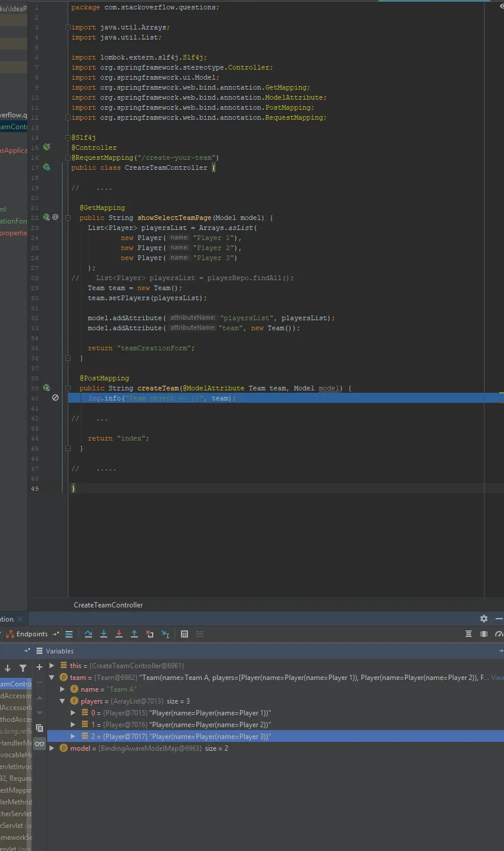This screenshot has height=851, width=504.
Task: Click the add new watch plus button
Action: pyautogui.click(x=39, y=667)
